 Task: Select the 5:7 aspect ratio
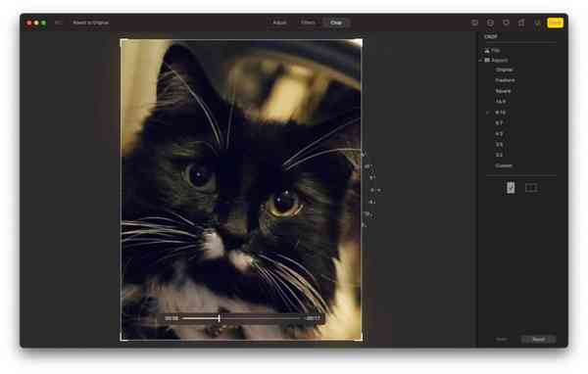[x=499, y=123]
